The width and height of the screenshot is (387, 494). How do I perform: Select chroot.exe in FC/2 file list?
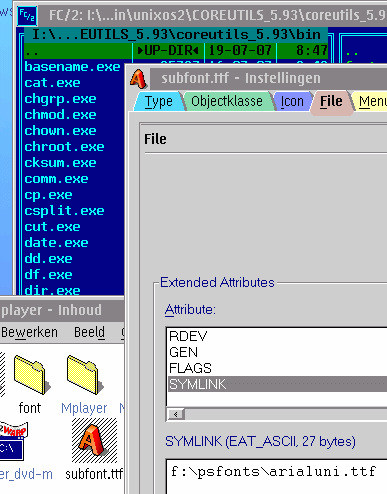pyautogui.click(x=64, y=147)
